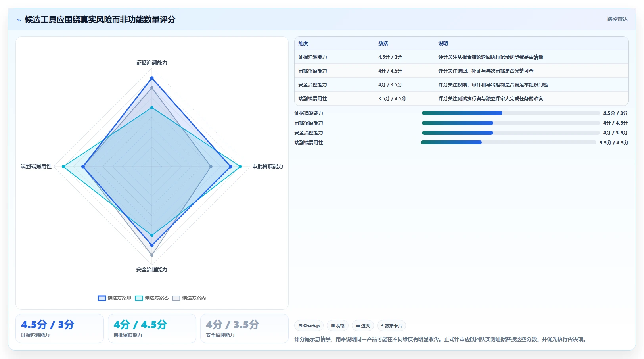Click the 候选方案甲 legend text
Image resolution: width=644 pixels, height=359 pixels.
119,298
